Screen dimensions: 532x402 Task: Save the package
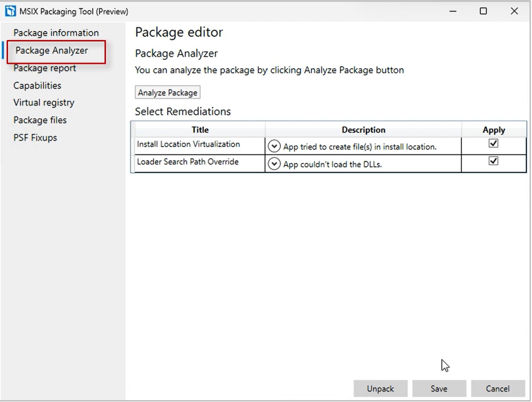coord(439,388)
